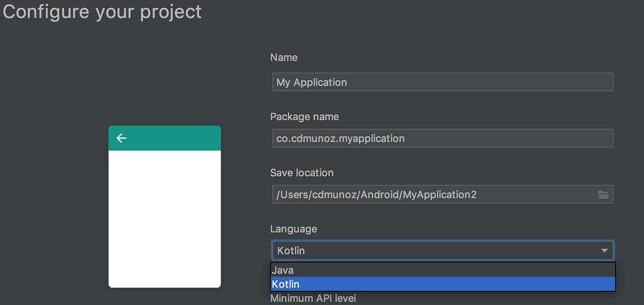
Task: Click the teal app bar in the preview
Action: point(165,138)
